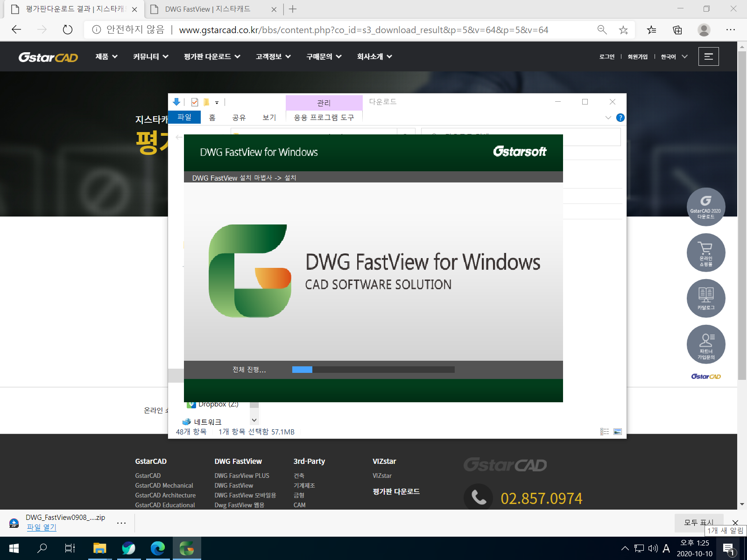Open the online shopping mall cart icon

705,252
